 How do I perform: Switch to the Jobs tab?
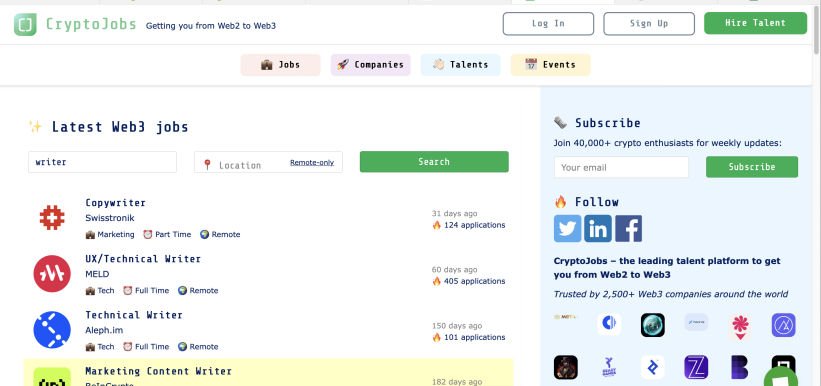[x=281, y=65]
